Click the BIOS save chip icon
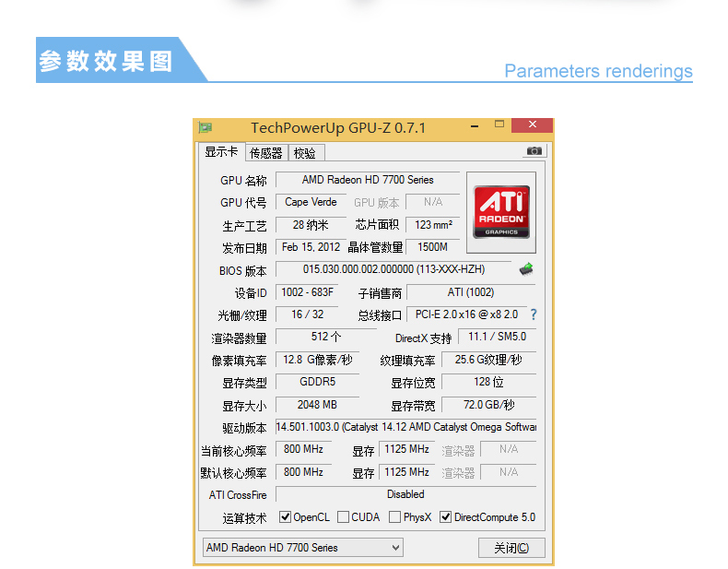Viewport: 728px width, 569px height. point(526,269)
